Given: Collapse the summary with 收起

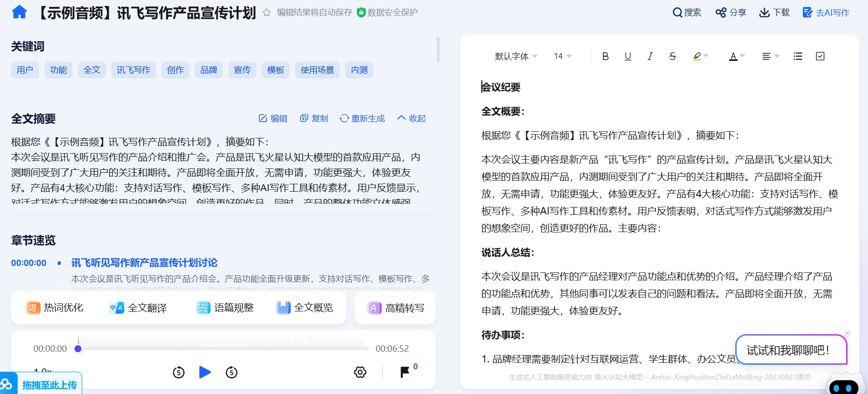Looking at the screenshot, I should click(x=412, y=118).
